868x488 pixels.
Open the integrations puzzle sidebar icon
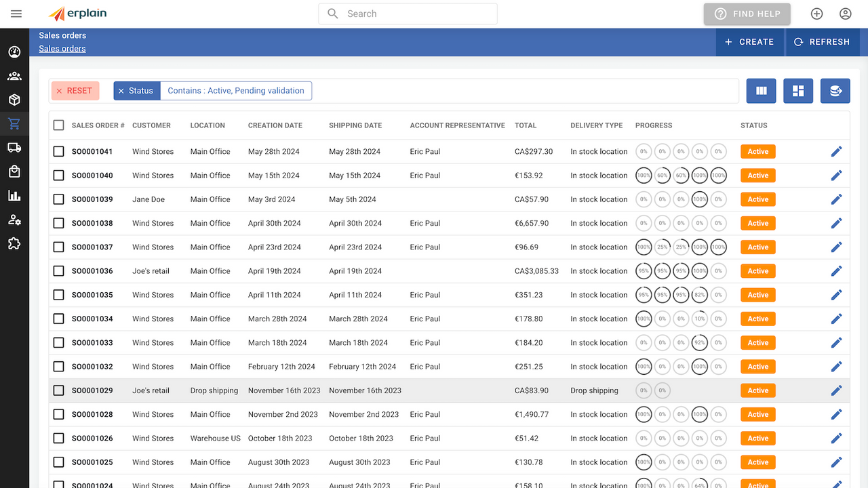coord(14,243)
